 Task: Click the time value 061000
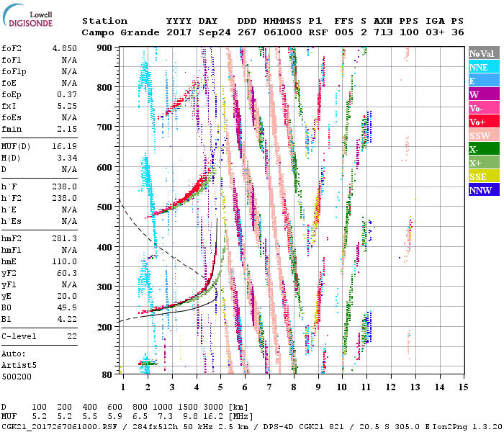coord(282,32)
